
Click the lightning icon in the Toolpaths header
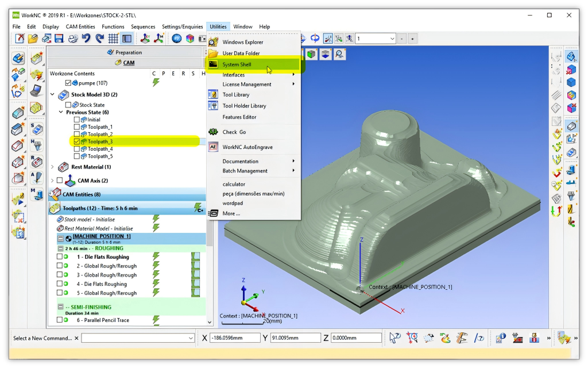198,208
